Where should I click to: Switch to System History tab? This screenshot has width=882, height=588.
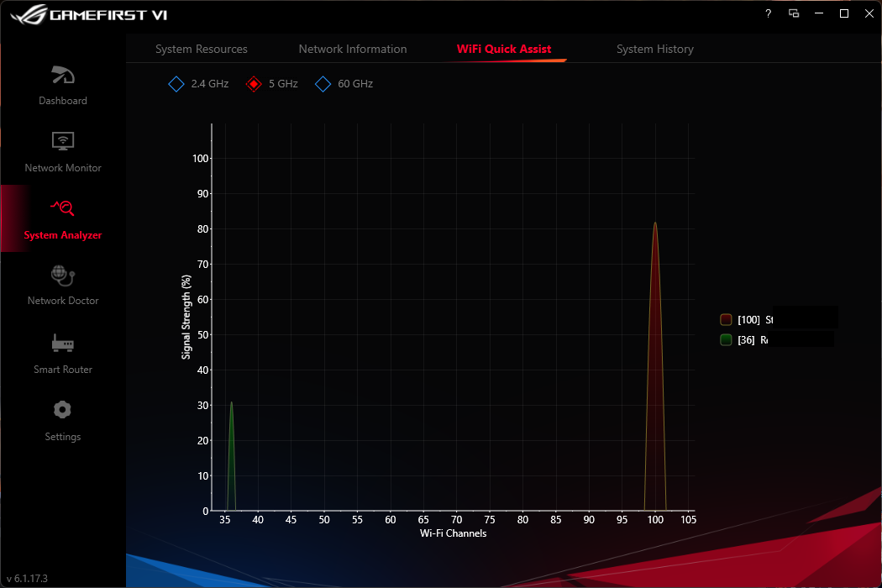pos(654,49)
